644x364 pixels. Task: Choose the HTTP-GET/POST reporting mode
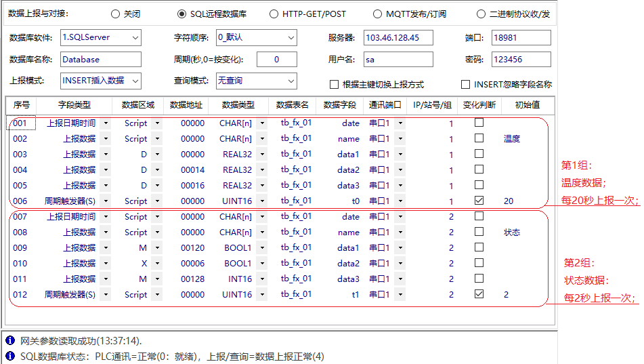point(274,14)
